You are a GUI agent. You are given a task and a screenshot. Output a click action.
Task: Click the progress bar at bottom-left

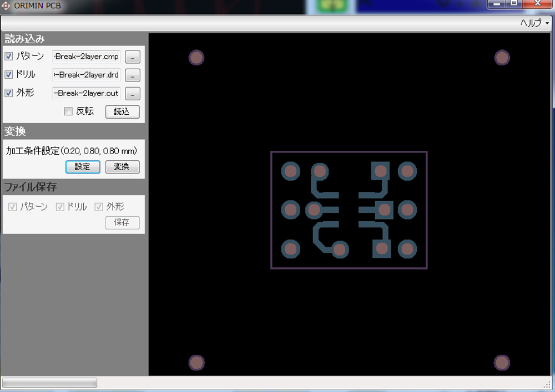(49, 383)
